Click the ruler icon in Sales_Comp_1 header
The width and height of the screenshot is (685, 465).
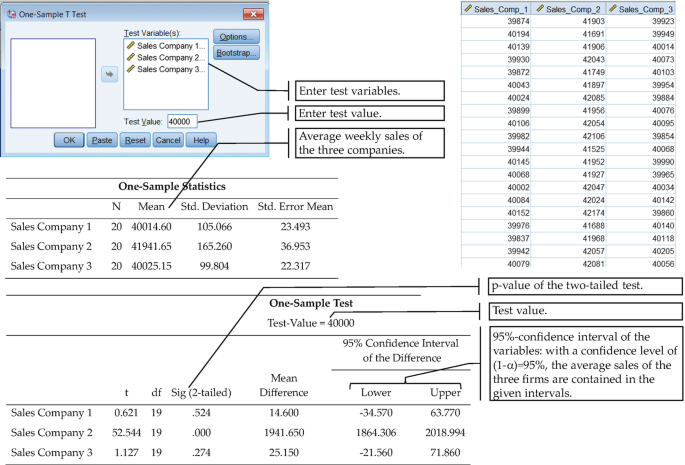[467, 8]
